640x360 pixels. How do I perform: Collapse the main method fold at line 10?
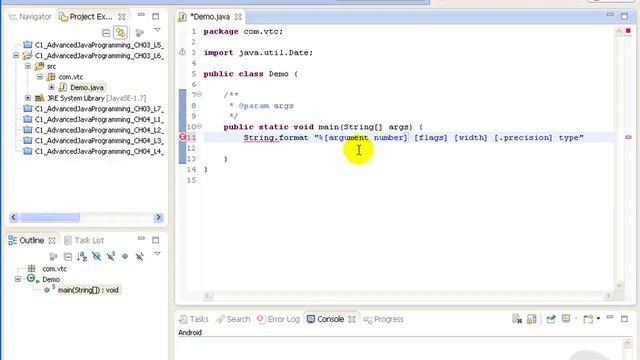point(200,126)
